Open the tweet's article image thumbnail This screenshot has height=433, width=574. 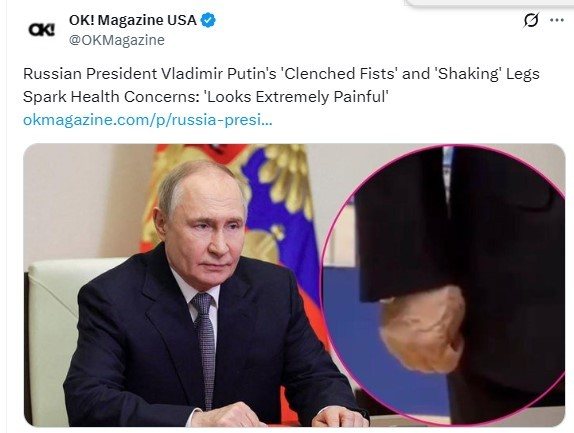point(294,285)
